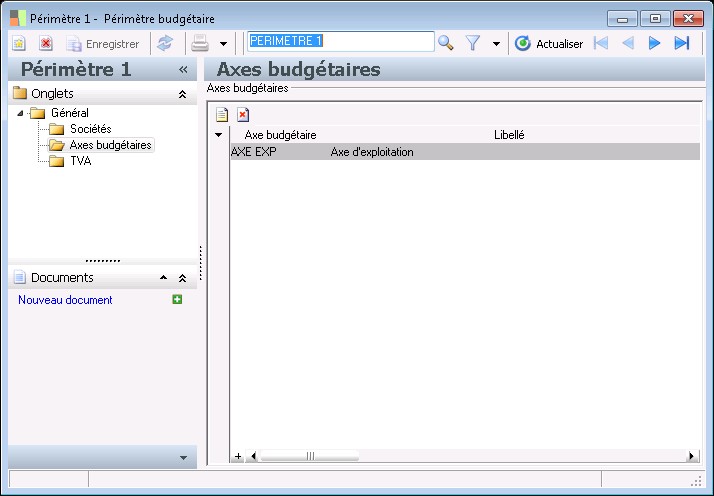Click the printer icon

click(x=199, y=43)
